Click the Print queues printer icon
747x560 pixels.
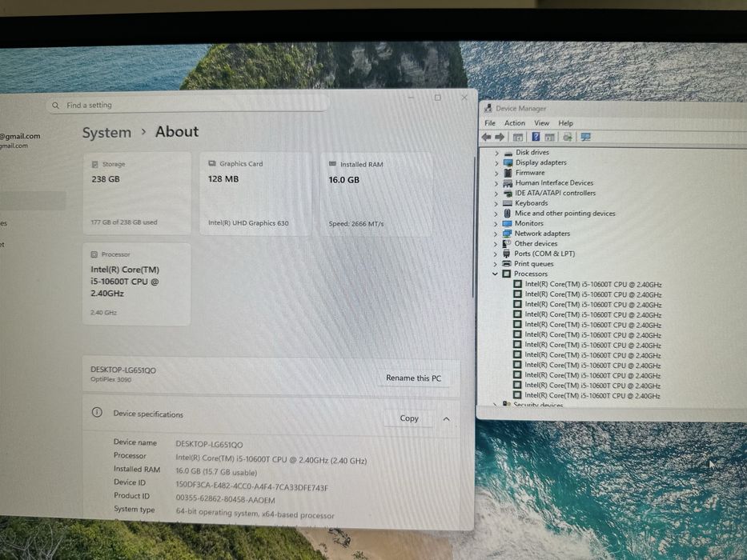(x=507, y=263)
